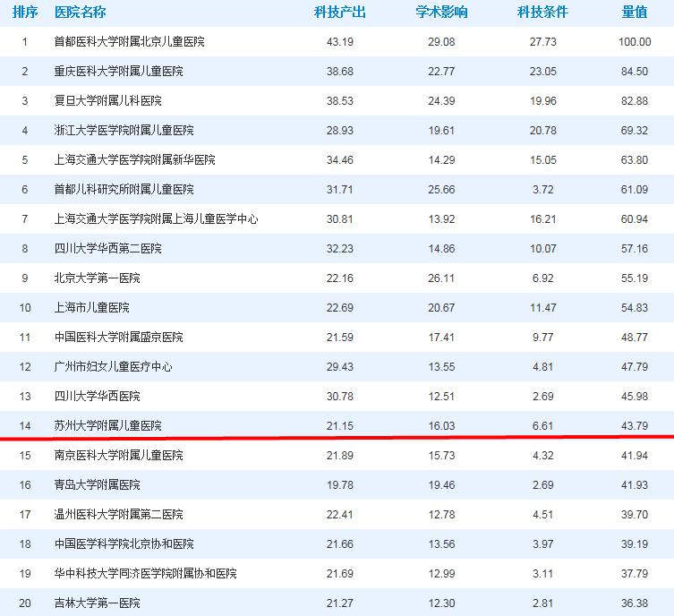Screen dimensions: 674x616
Task: Click the 100.00 score value
Action: pos(635,42)
